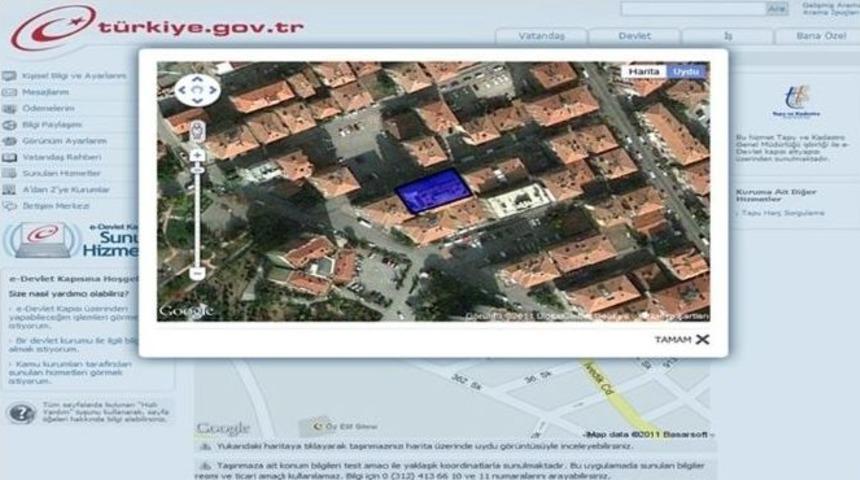Open the Ödemelerim link

[48, 109]
